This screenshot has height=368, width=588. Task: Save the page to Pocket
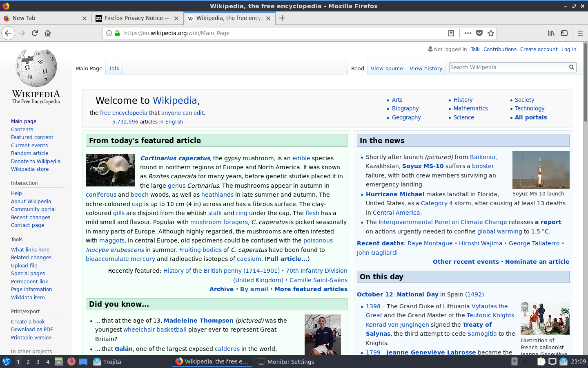pos(479,33)
